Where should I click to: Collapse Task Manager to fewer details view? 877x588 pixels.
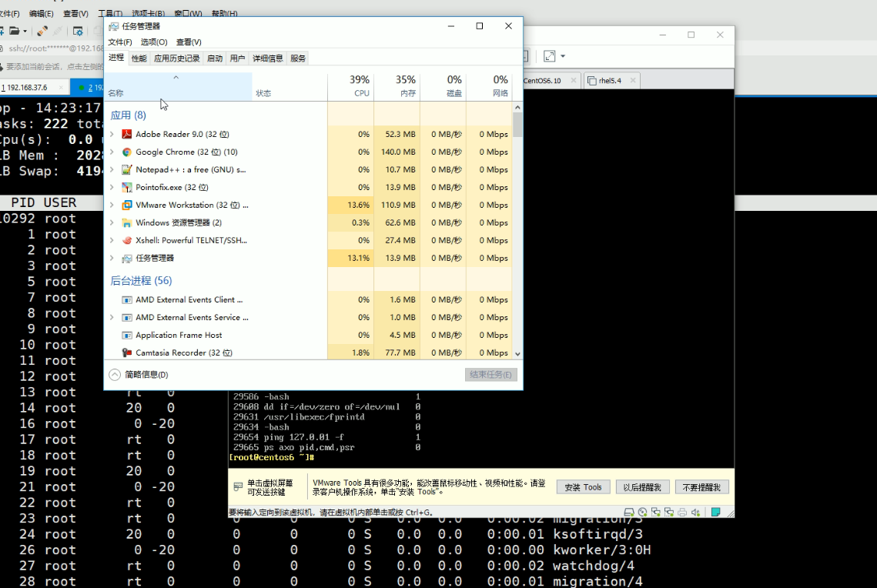139,375
